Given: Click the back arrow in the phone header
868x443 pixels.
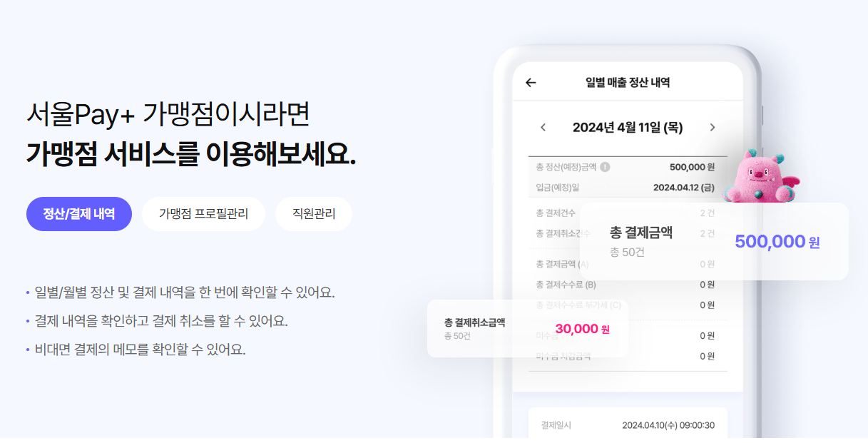Looking at the screenshot, I should [531, 83].
